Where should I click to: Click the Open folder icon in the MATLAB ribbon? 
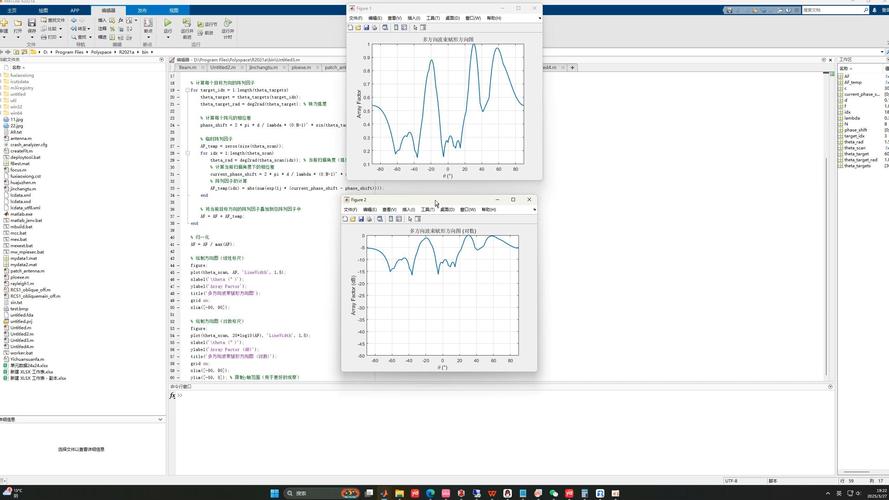pyautogui.click(x=18, y=23)
